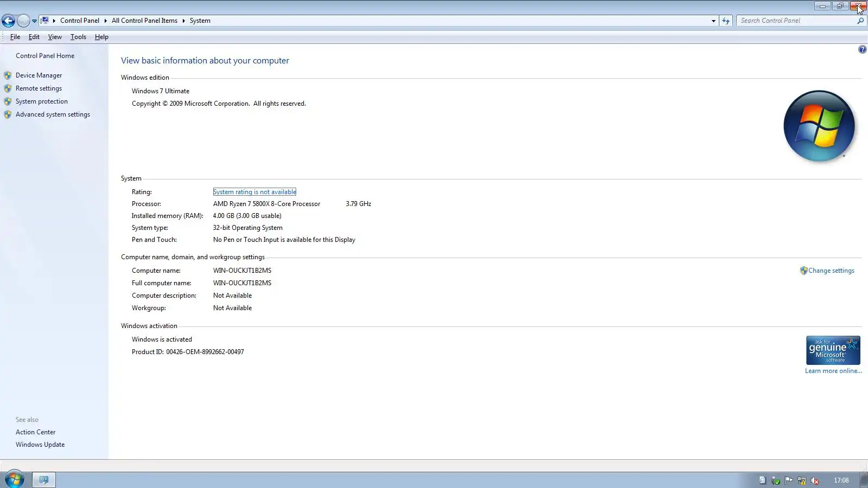The width and height of the screenshot is (868, 488).
Task: Click the Windows logo orb image
Action: 819,126
